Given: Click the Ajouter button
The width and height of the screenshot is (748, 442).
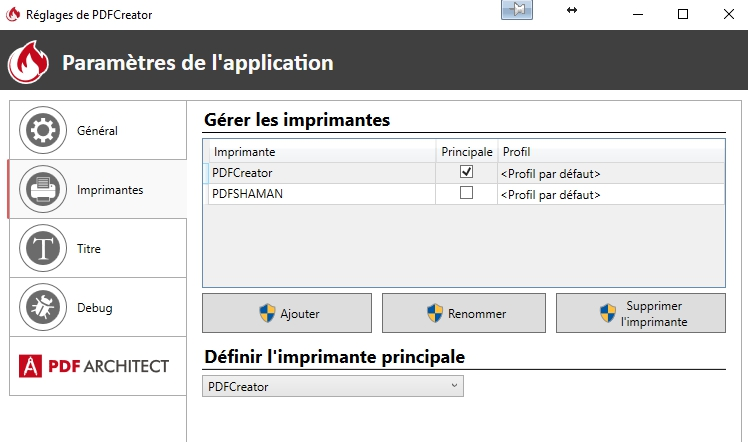Looking at the screenshot, I should 287,313.
